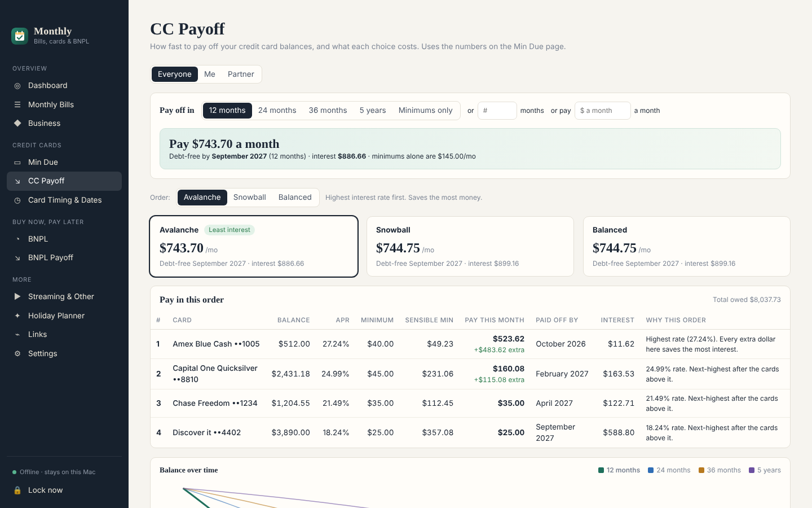This screenshot has height=508, width=812.
Task: Click the Streaming & Other play icon
Action: (17, 296)
